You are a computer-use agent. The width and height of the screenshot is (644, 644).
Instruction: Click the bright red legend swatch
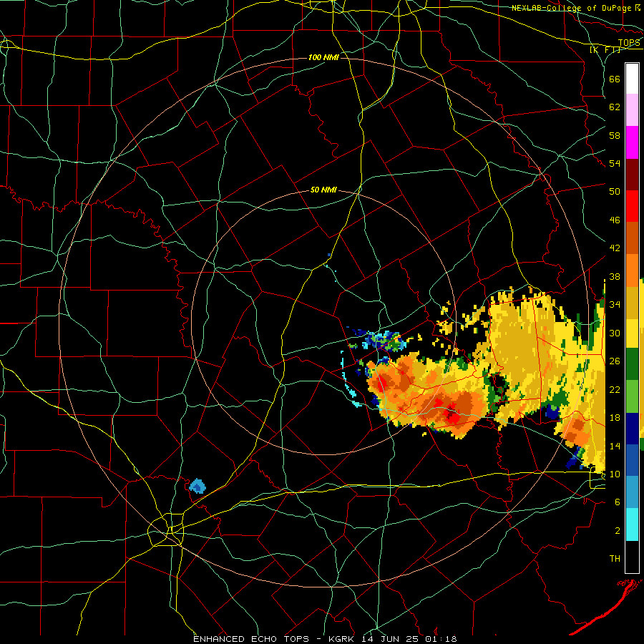[632, 206]
